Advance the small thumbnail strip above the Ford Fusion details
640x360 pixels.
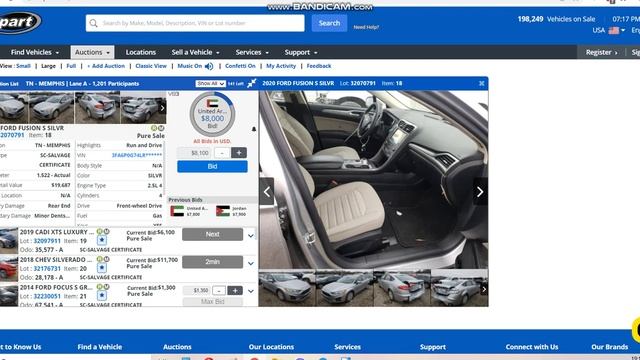point(162,108)
